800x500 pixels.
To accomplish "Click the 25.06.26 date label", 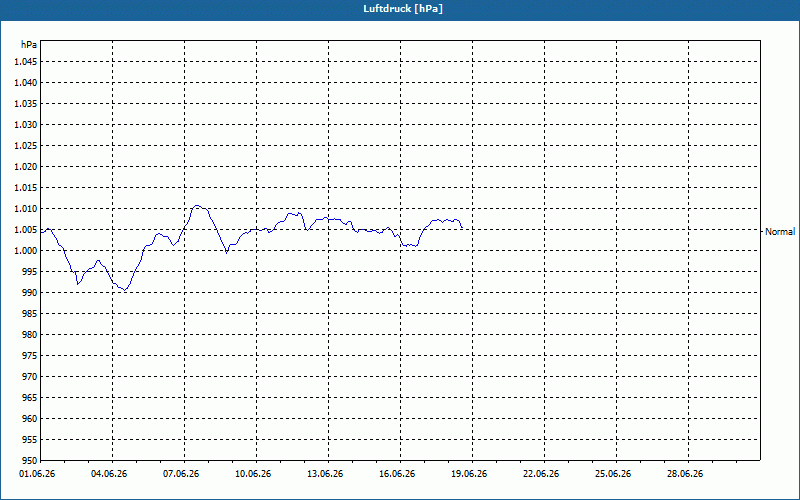I will tap(613, 474).
